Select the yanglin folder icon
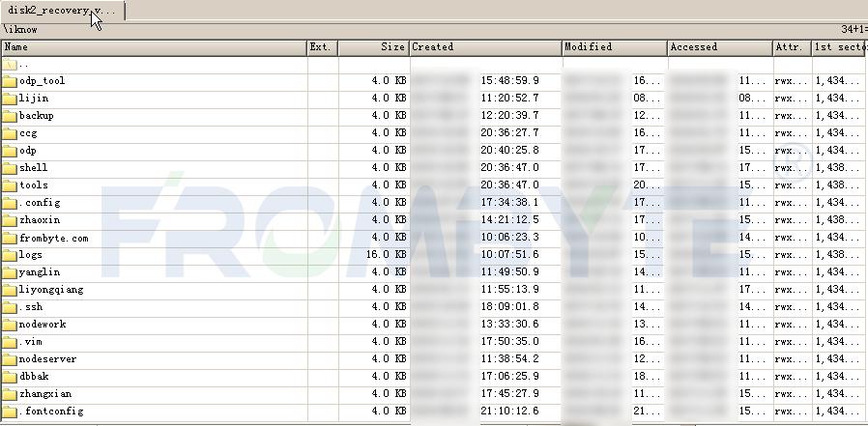Viewport: 868px width, 426px height. [10, 272]
